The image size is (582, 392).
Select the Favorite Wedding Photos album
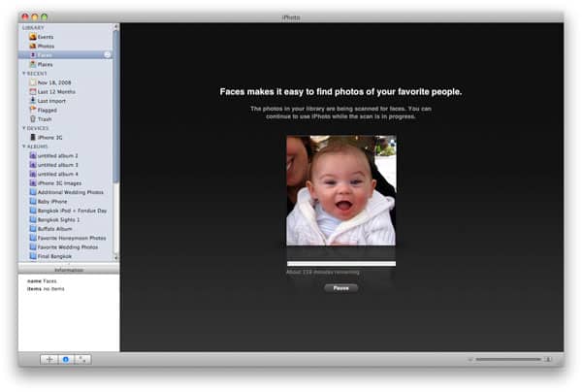pyautogui.click(x=68, y=246)
